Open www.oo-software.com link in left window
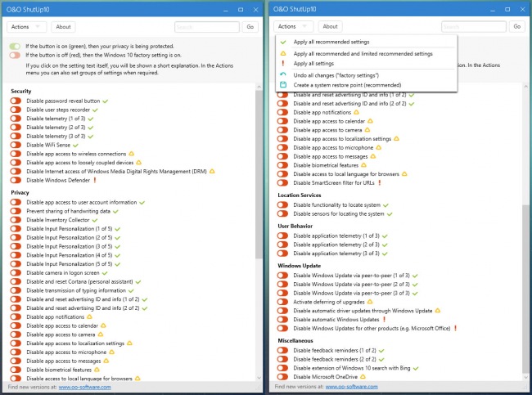Image resolution: width=532 pixels, height=395 pixels. (x=84, y=387)
